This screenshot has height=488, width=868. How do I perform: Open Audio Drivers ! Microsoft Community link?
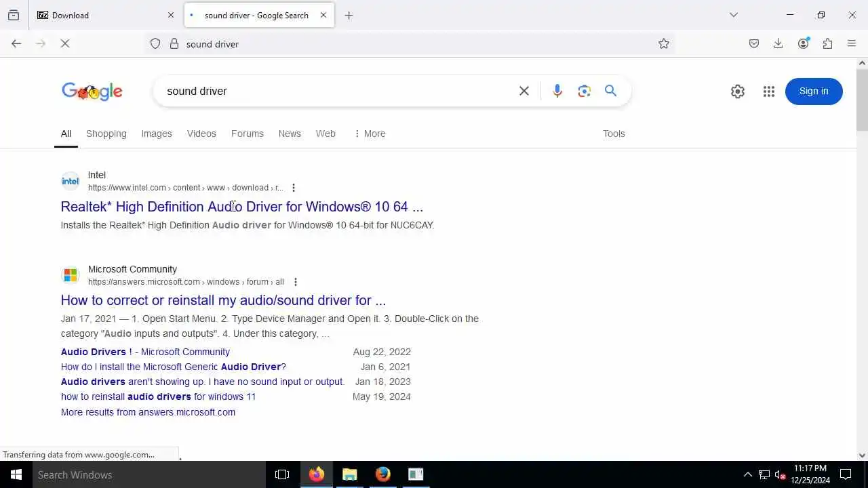(x=145, y=352)
